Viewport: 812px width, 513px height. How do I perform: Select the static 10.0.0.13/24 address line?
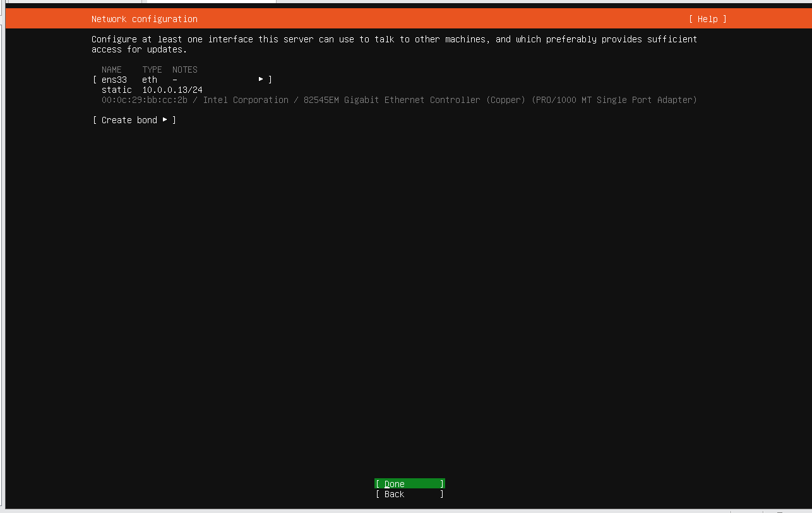(152, 90)
